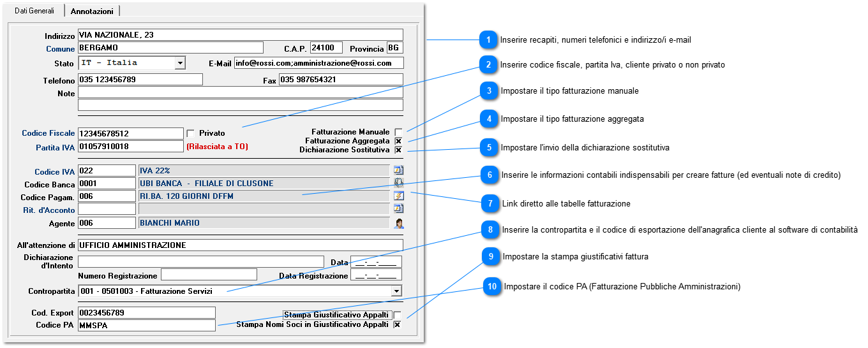Enable the Fatturazione Manuale checkbox
The height and width of the screenshot is (348, 868).
click(398, 132)
